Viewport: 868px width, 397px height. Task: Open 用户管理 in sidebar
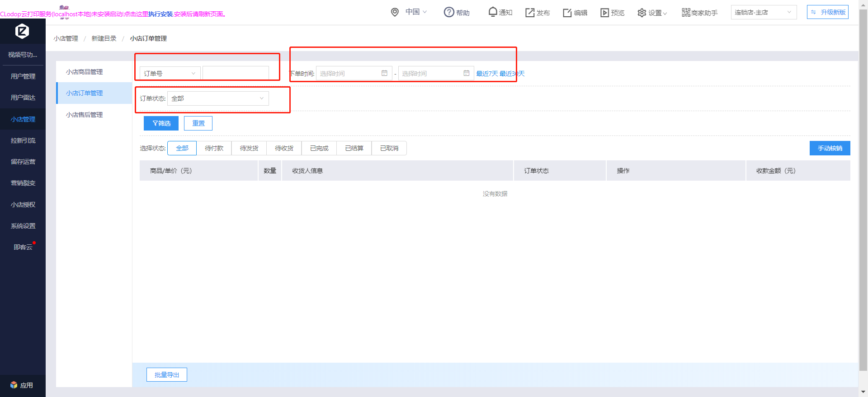pos(23,76)
